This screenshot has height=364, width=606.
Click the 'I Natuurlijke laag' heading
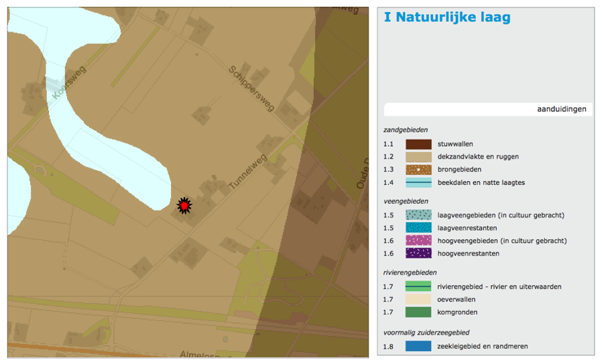[446, 18]
